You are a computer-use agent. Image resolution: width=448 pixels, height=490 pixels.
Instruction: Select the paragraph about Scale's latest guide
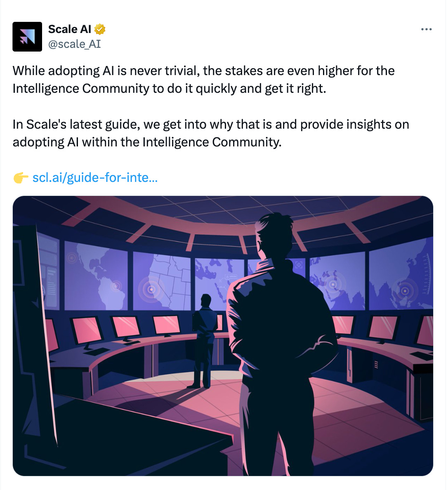211,133
